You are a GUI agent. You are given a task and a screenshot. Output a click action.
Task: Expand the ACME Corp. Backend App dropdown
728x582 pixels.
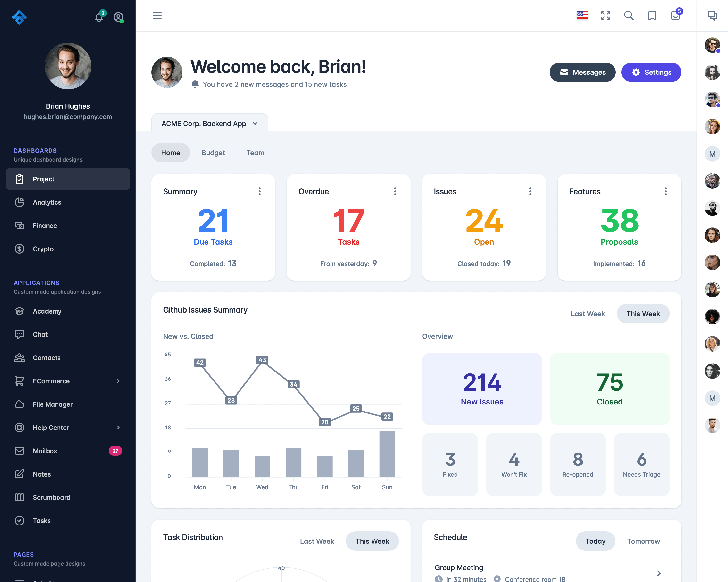[256, 123]
